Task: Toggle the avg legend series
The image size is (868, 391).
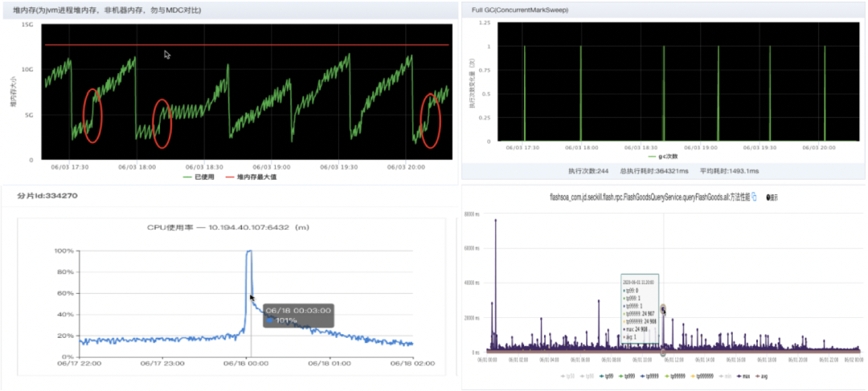Action: point(761,376)
